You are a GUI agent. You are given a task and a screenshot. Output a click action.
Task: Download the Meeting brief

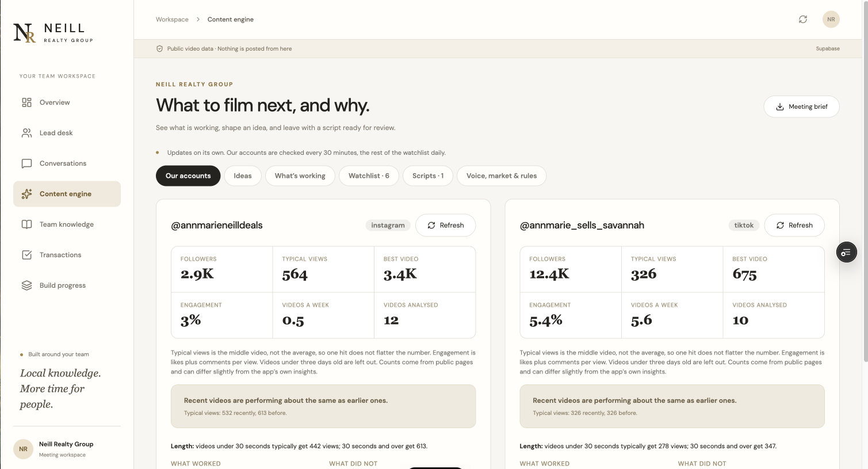(x=801, y=107)
